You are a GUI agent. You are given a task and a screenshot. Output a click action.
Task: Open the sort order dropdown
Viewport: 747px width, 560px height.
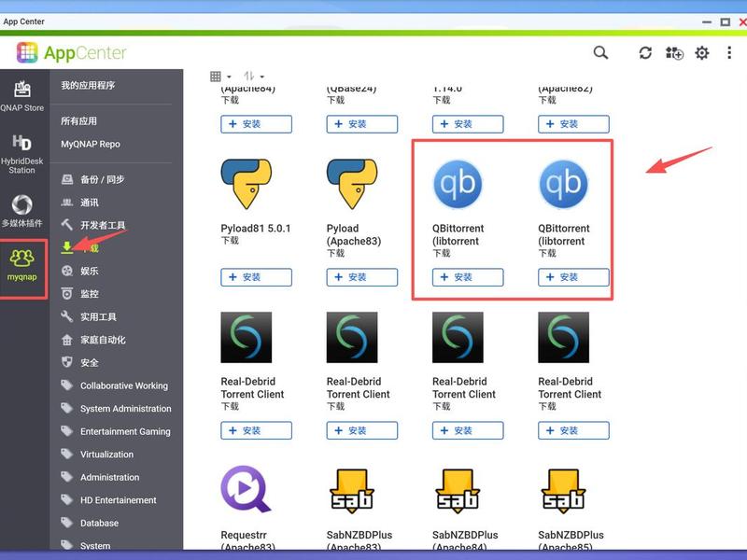(x=254, y=77)
